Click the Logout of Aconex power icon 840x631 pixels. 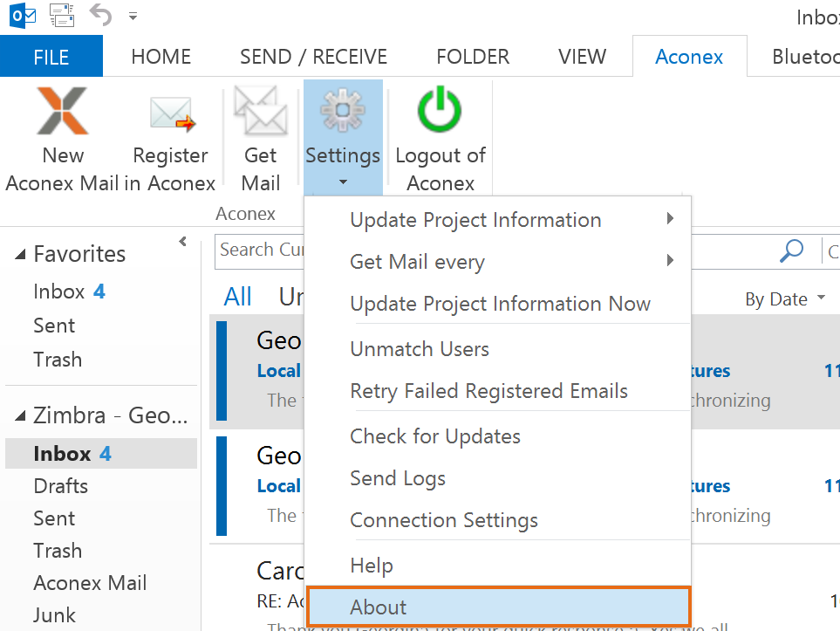(x=440, y=109)
